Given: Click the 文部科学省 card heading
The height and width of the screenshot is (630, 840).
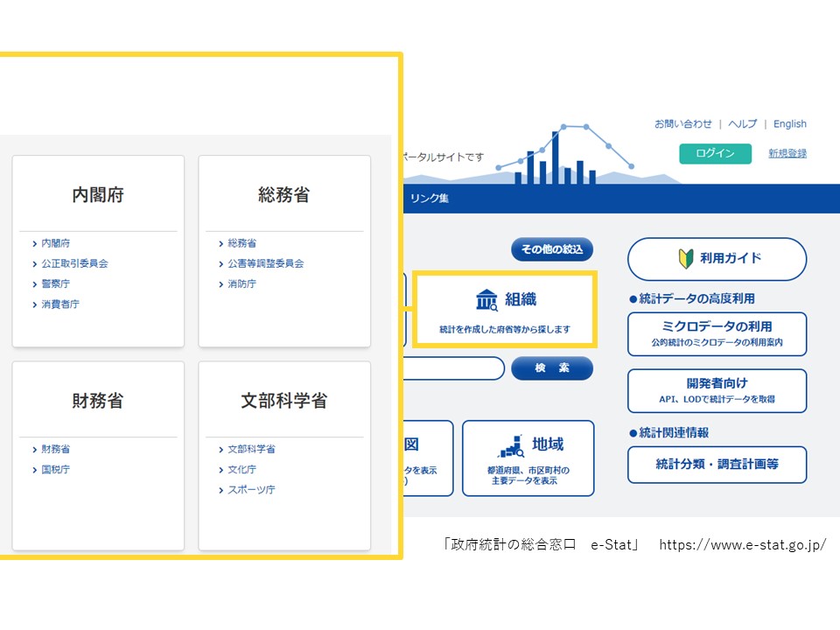Looking at the screenshot, I should [x=283, y=400].
